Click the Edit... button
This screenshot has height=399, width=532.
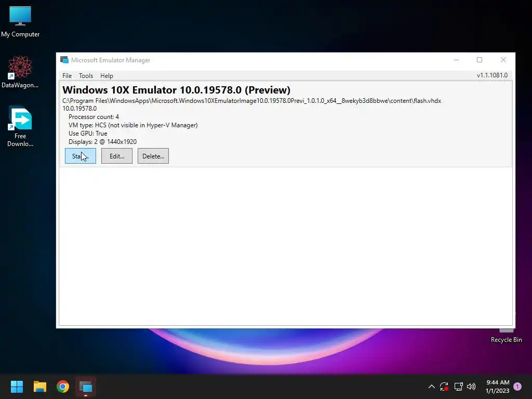(x=117, y=156)
